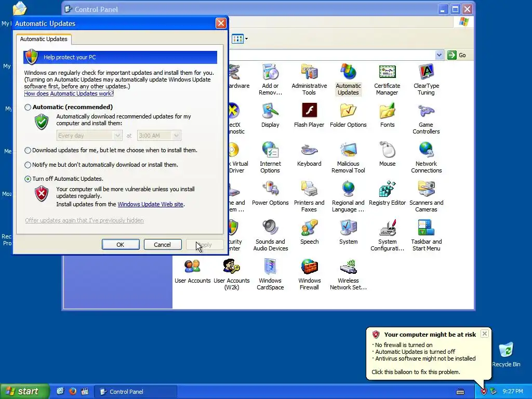Screen dimensions: 532x399
Task: Switch to the Automatic Updates tab
Action: [x=44, y=39]
